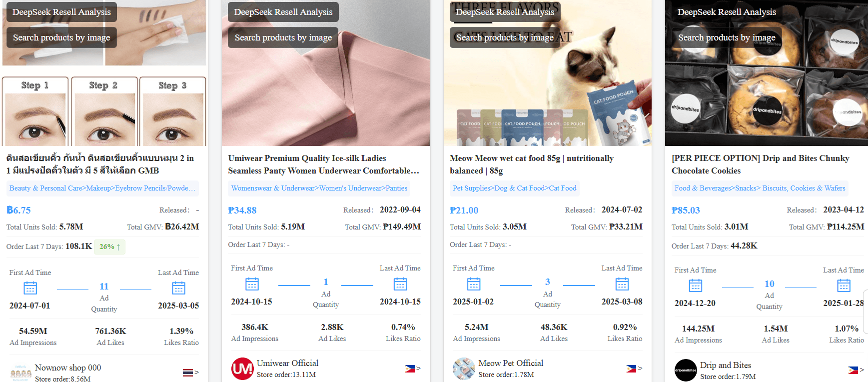Click the Meow Pet Official store avatar
The width and height of the screenshot is (868, 382).
pyautogui.click(x=464, y=368)
